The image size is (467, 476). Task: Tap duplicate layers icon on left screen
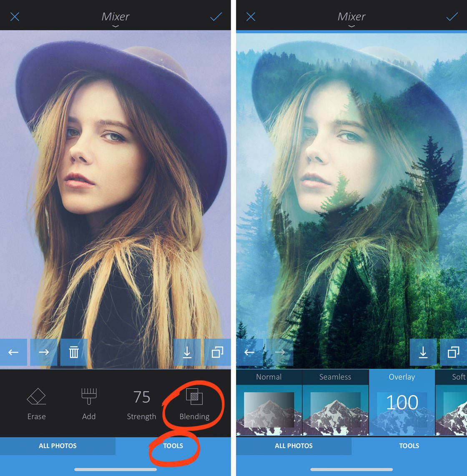pyautogui.click(x=217, y=352)
